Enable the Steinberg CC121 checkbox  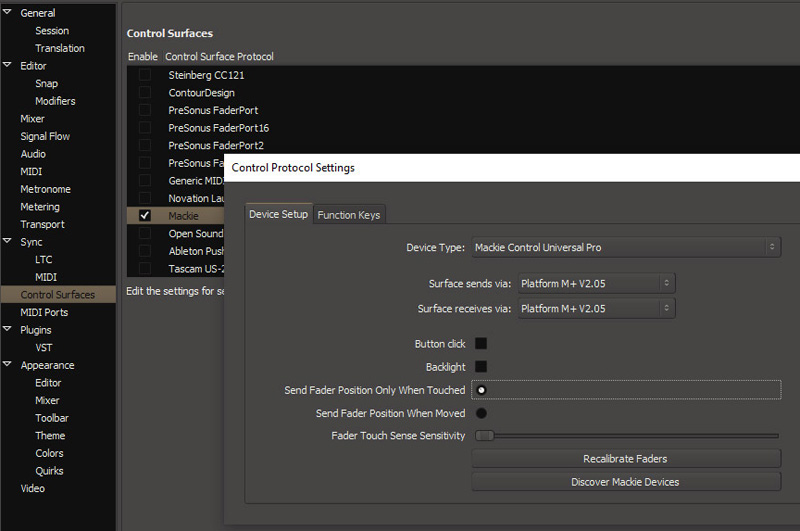tap(145, 75)
